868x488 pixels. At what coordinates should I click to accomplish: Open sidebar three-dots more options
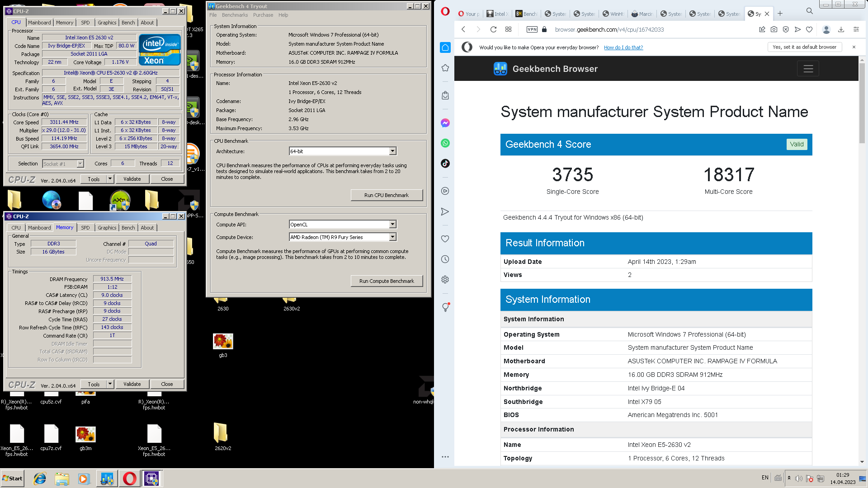[x=445, y=457]
